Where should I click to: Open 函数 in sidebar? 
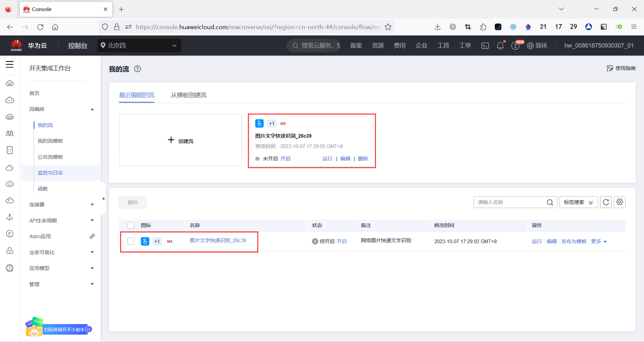pos(43,189)
